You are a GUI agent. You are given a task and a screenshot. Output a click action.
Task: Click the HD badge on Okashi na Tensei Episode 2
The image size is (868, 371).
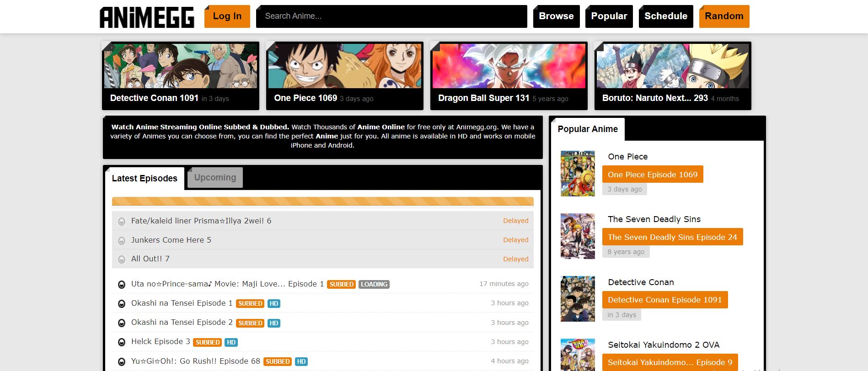tap(274, 323)
